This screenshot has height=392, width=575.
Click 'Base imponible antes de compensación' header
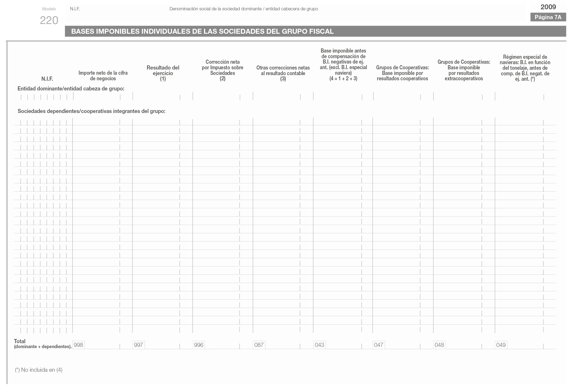343,65
